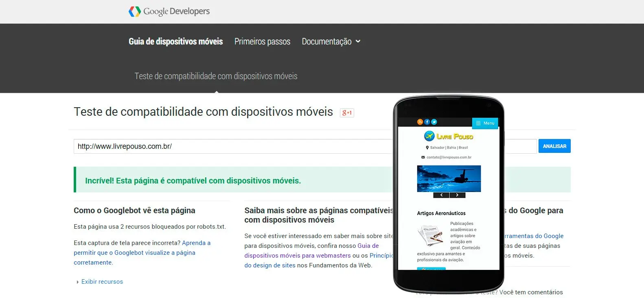644x298 pixels.
Task: Click the Google Developers logo
Action: [x=169, y=11]
